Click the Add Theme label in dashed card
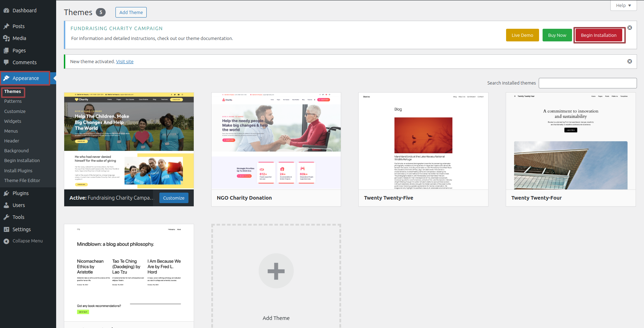 coord(276,318)
